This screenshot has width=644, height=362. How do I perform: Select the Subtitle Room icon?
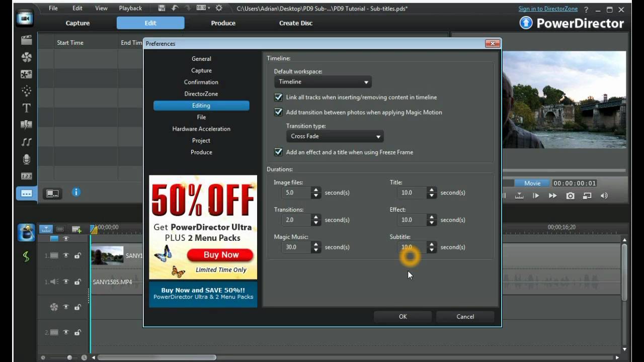26,193
